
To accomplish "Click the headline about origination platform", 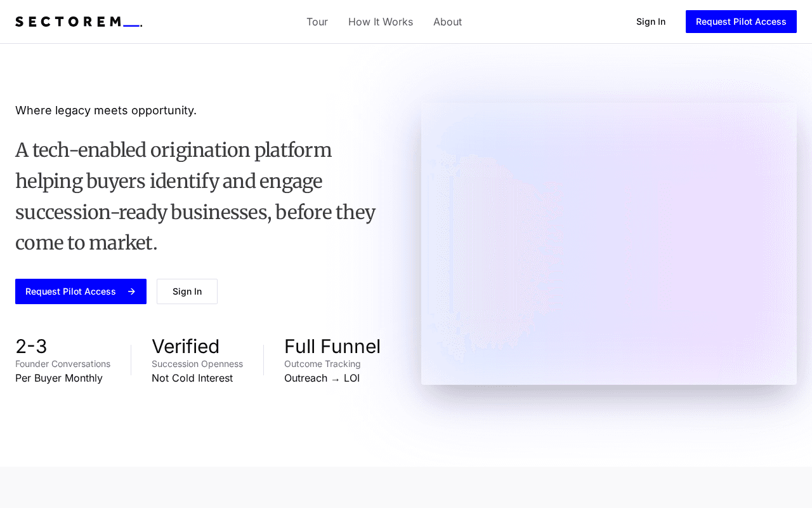I will [195, 196].
